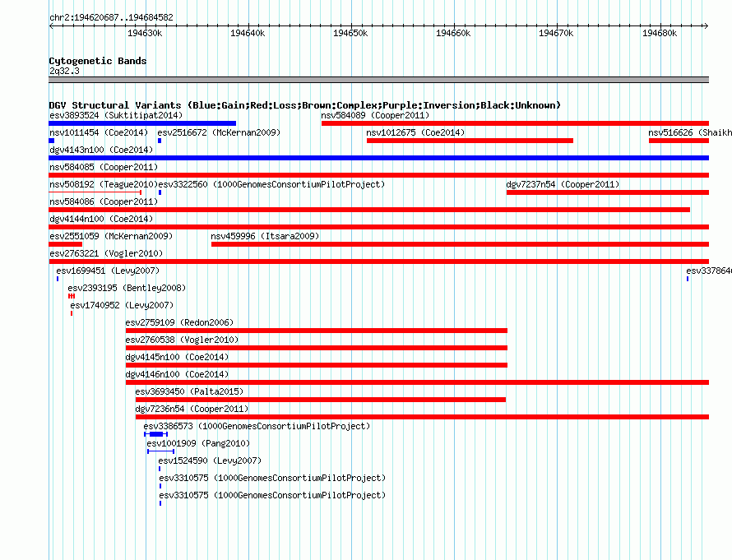Click the 194680k ruler position label

point(659,33)
